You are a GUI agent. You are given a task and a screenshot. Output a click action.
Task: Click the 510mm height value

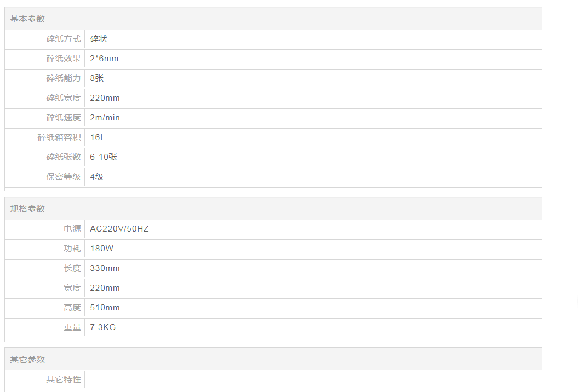point(105,308)
